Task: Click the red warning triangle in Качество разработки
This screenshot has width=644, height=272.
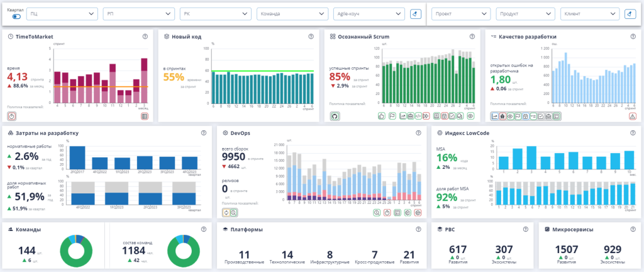Action: (633, 116)
